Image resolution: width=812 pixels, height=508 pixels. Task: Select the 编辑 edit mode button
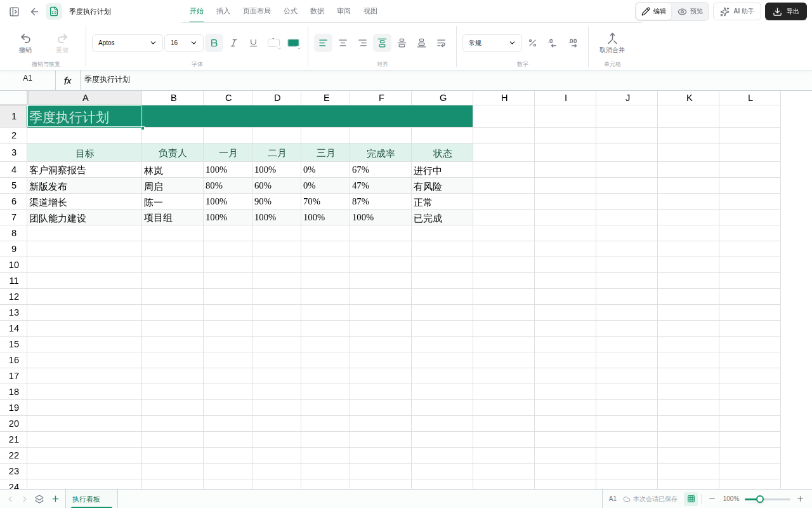(654, 11)
